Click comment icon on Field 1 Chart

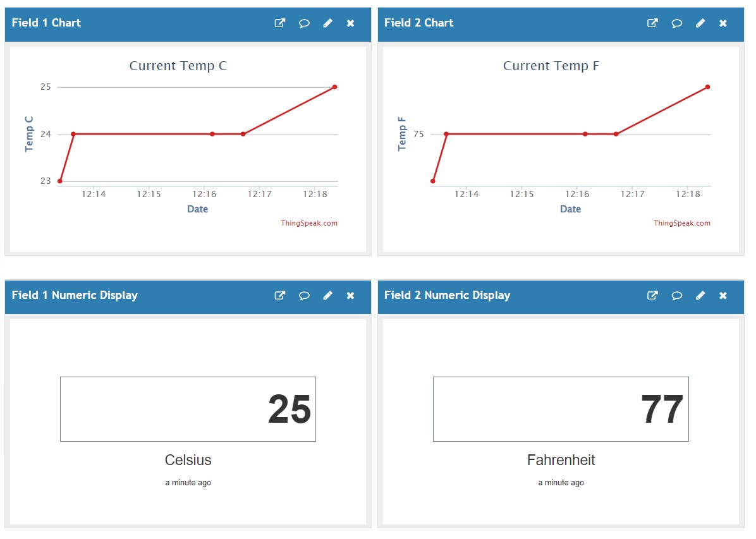coord(304,23)
